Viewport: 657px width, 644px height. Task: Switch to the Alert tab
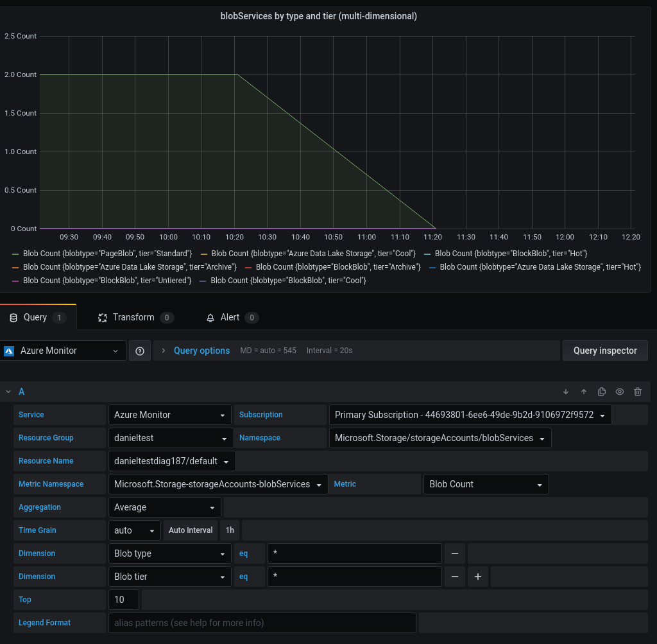tap(232, 317)
